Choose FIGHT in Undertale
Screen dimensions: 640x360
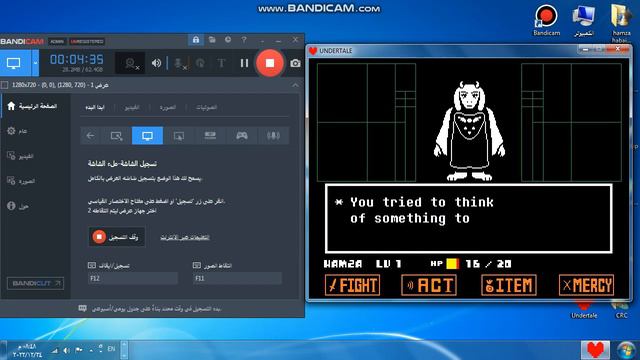point(353,285)
